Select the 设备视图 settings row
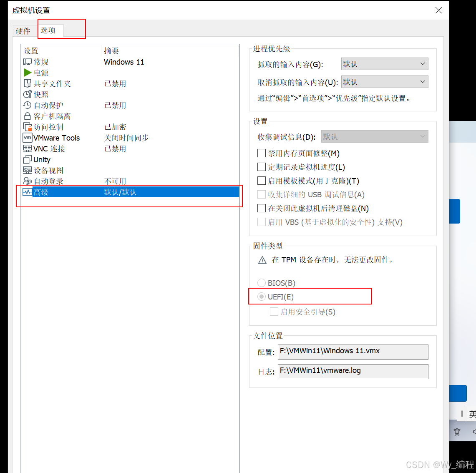This screenshot has height=473, width=476. (x=130, y=170)
